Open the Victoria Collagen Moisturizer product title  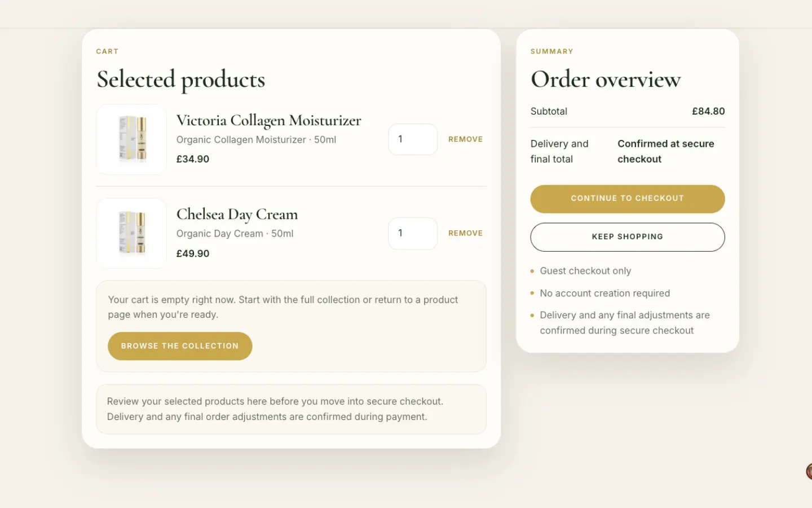(269, 120)
